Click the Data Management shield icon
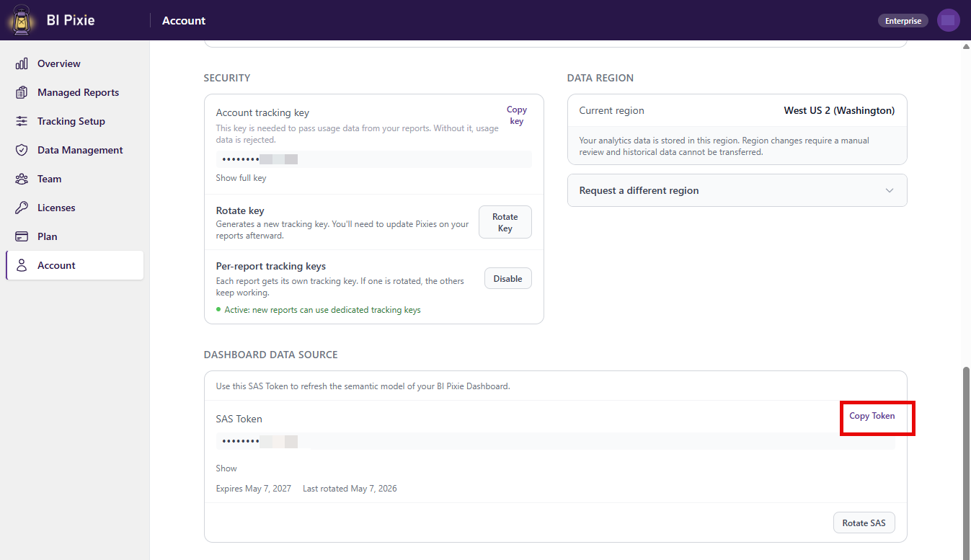Viewport: 971px width, 560px height. coord(22,150)
